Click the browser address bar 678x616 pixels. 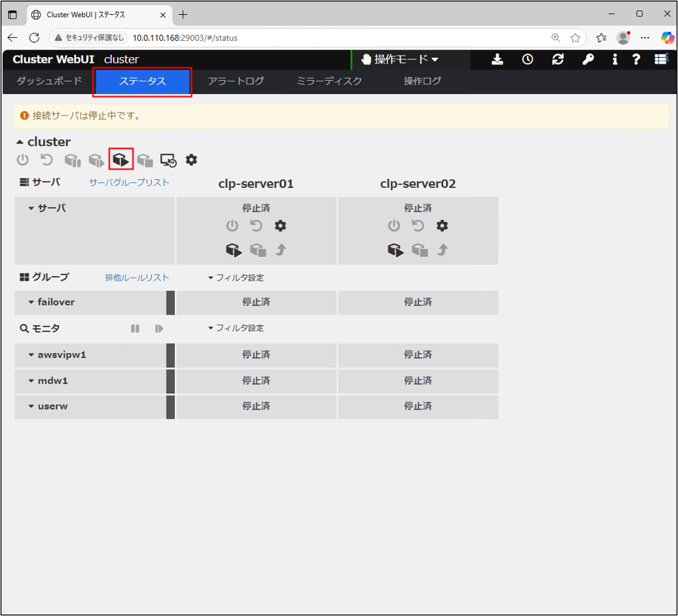coord(333,38)
